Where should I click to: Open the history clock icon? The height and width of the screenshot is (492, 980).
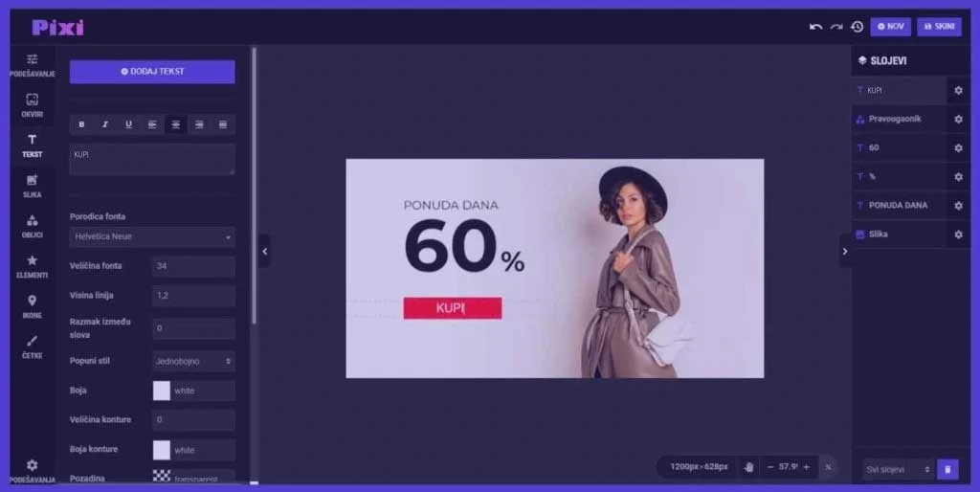coord(857,26)
